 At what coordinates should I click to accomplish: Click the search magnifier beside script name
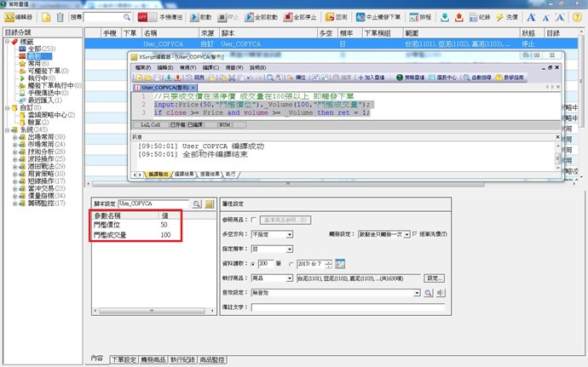(197, 204)
